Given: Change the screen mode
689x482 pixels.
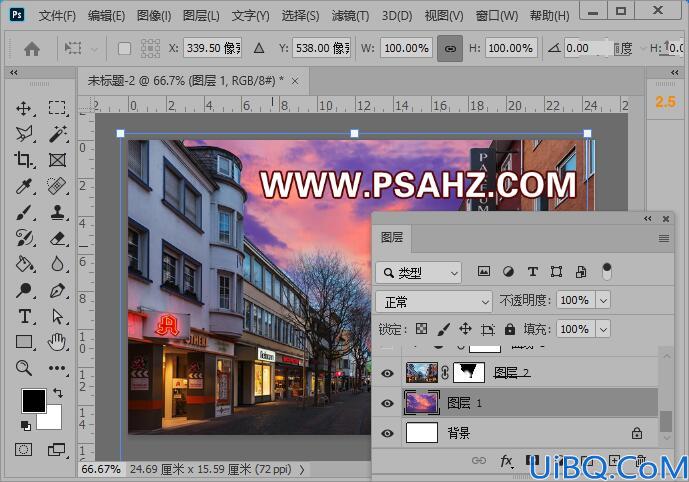Looking at the screenshot, I should (57, 449).
